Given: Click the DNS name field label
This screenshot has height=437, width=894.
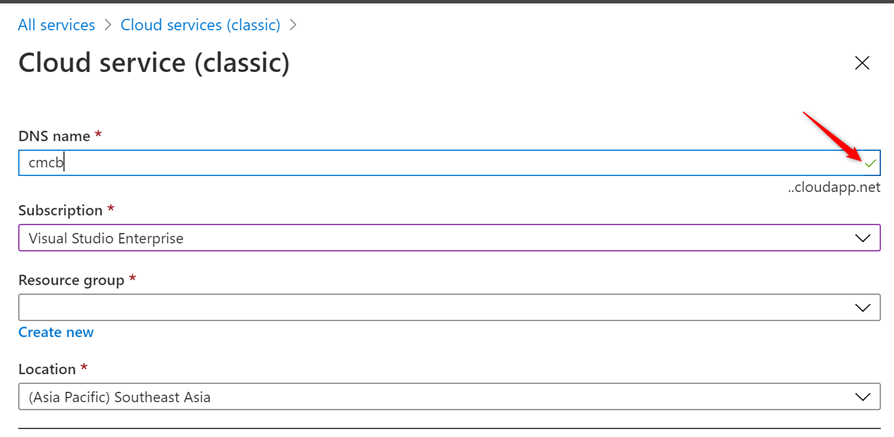Looking at the screenshot, I should (54, 136).
